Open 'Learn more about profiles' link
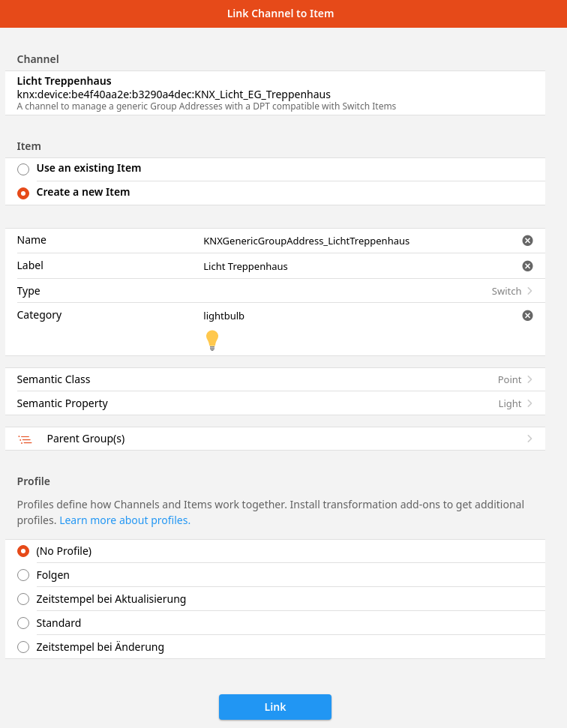The height and width of the screenshot is (728, 567). point(124,520)
